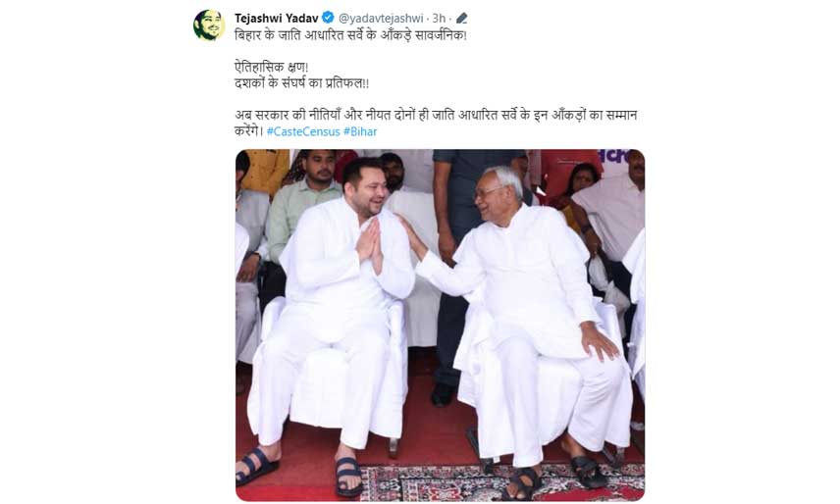Click the word 'करेंगे' before the hashtags
This screenshot has height=504, width=840.
pos(247,131)
